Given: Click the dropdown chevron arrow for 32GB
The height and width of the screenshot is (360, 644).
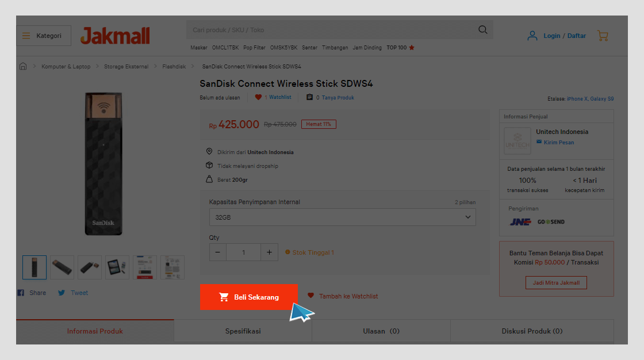Looking at the screenshot, I should [468, 217].
